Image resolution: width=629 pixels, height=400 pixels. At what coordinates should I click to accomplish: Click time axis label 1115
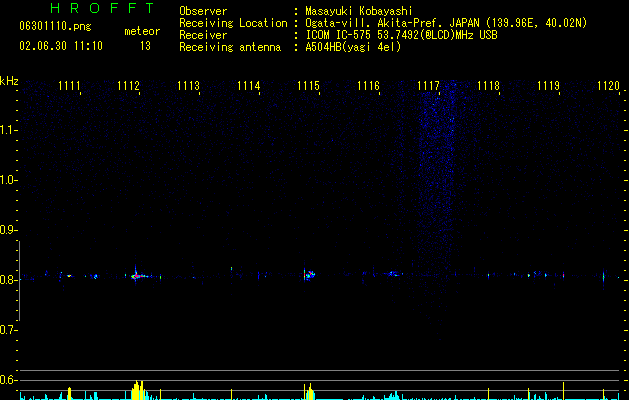coord(308,86)
